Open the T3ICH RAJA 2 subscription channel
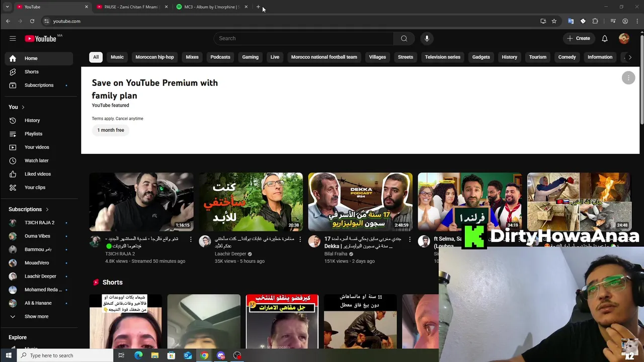Image resolution: width=644 pixels, height=362 pixels. [39, 223]
